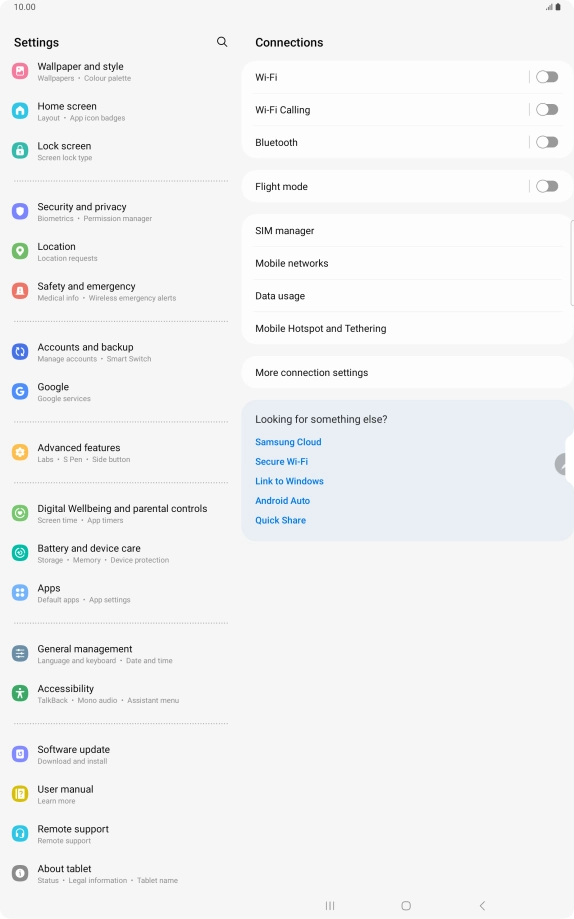Tap the Battery and device care icon

tap(20, 553)
